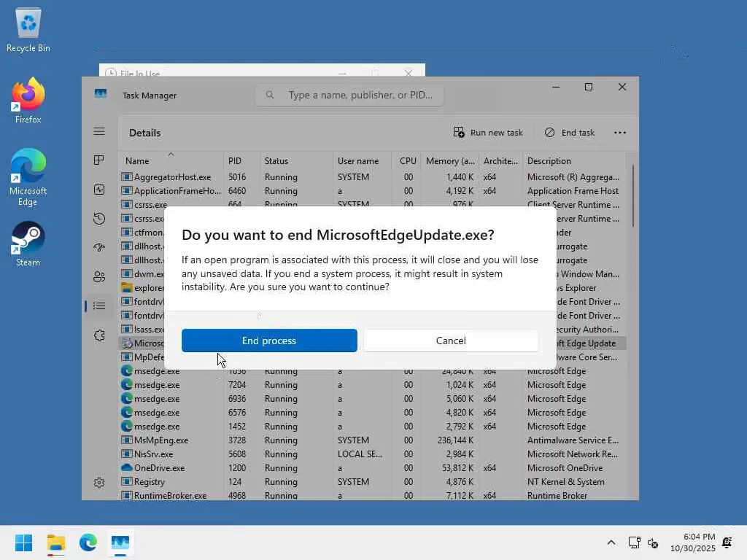747x560 pixels.
Task: Click End task toolbar button
Action: (x=570, y=133)
